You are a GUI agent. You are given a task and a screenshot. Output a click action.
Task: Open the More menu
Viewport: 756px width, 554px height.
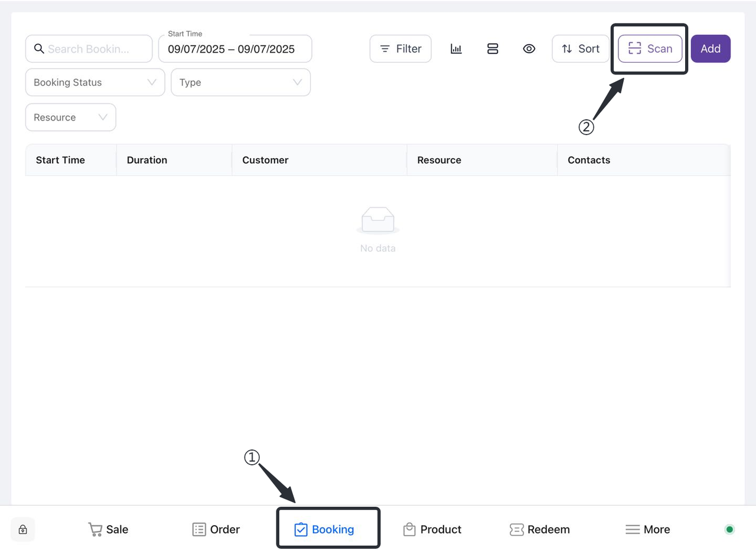pyautogui.click(x=648, y=530)
